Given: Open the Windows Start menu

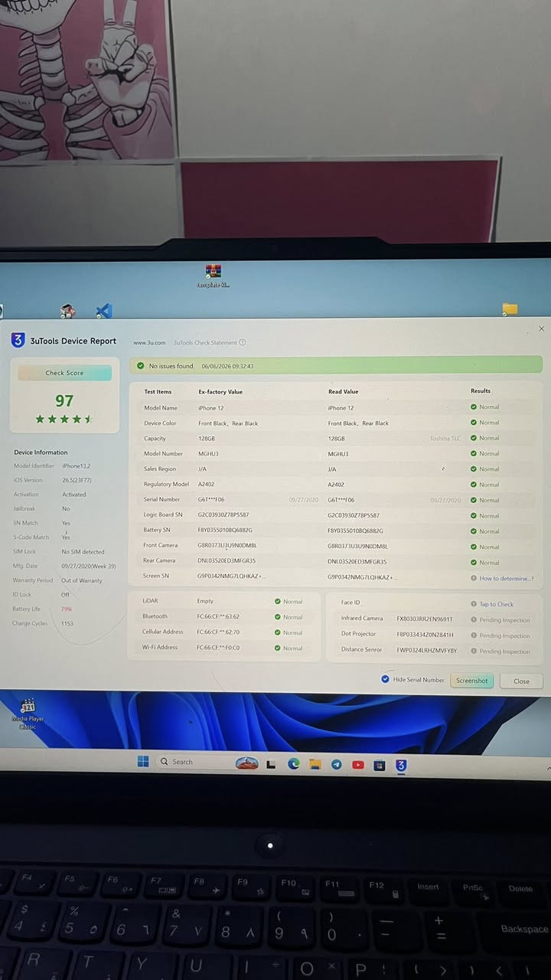Looking at the screenshot, I should pyautogui.click(x=143, y=762).
